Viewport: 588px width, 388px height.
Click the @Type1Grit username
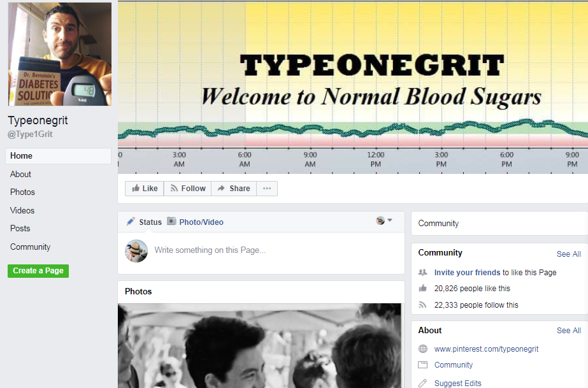[x=30, y=134]
